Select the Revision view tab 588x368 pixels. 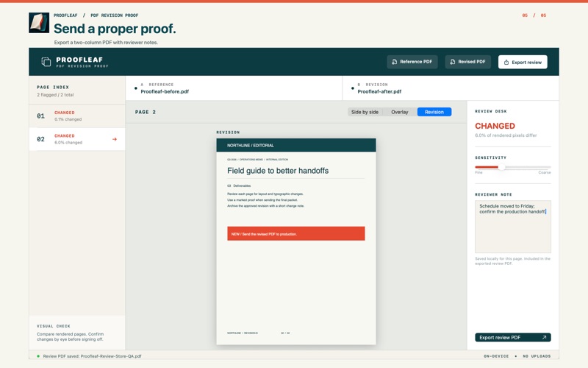[x=434, y=112]
